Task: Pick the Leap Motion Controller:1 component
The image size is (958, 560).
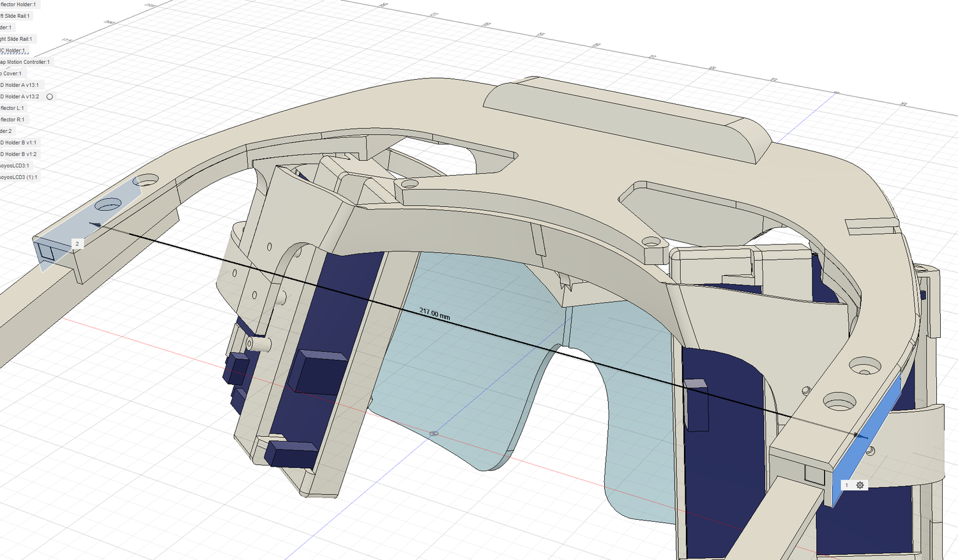Action: 25,62
